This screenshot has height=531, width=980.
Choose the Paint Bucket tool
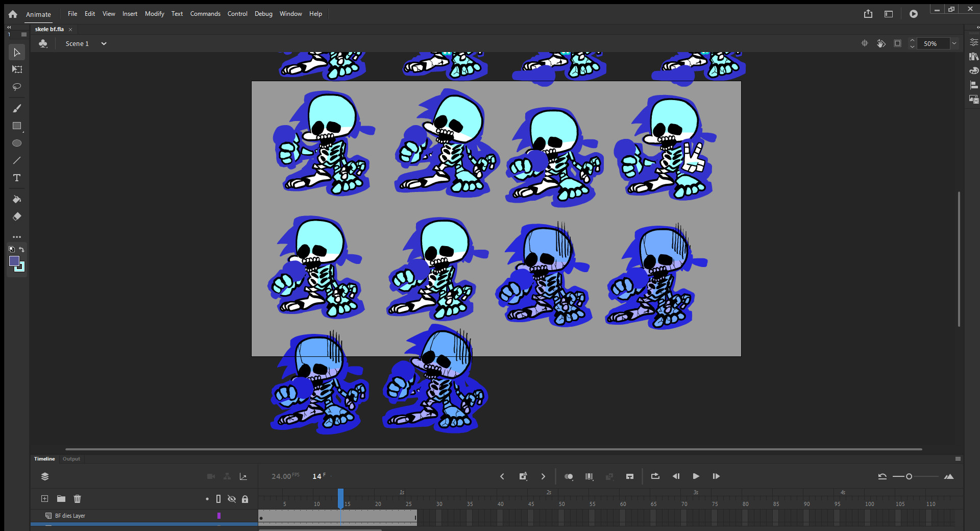[17, 199]
